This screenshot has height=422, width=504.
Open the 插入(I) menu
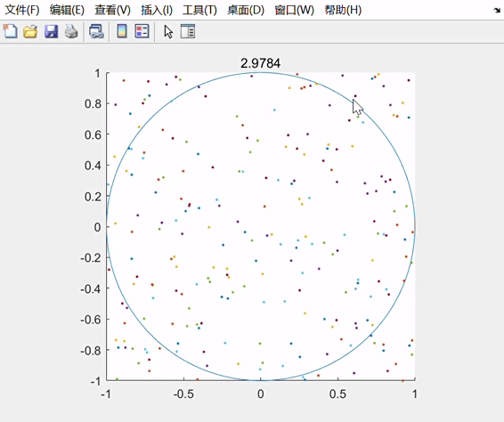[x=157, y=10]
